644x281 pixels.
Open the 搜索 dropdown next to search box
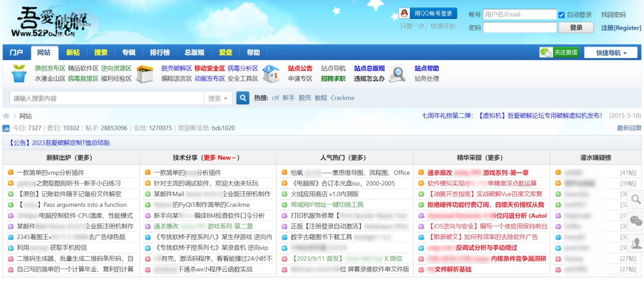[218, 97]
